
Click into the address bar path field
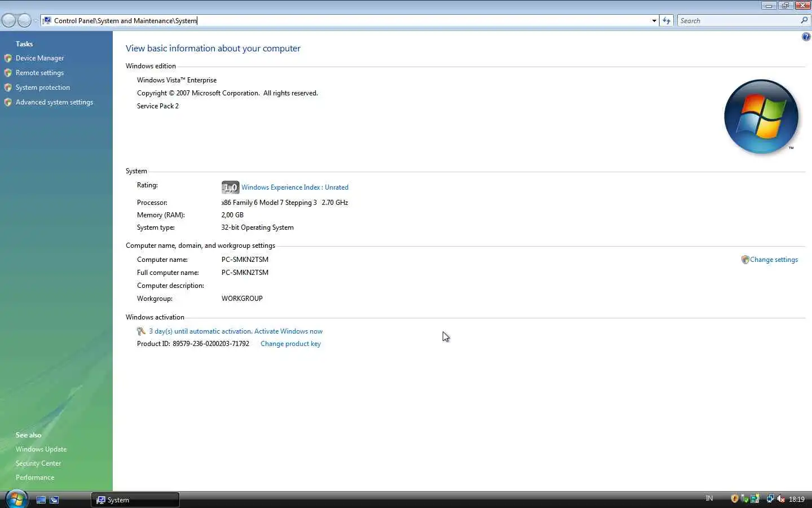tap(350, 21)
